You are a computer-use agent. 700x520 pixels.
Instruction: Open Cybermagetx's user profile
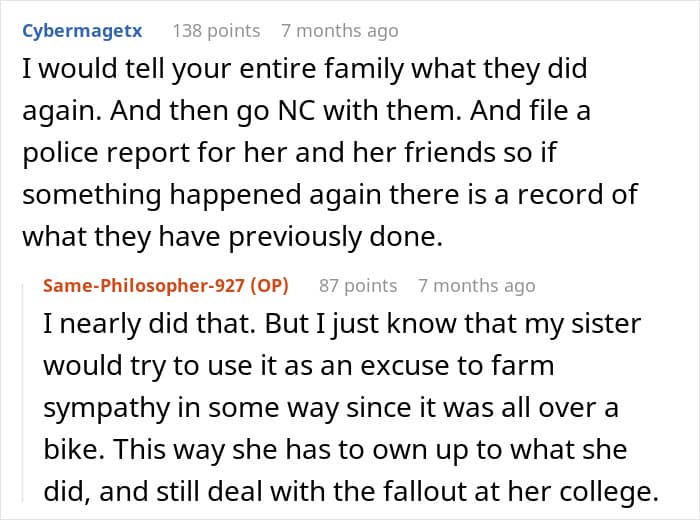pos(82,31)
